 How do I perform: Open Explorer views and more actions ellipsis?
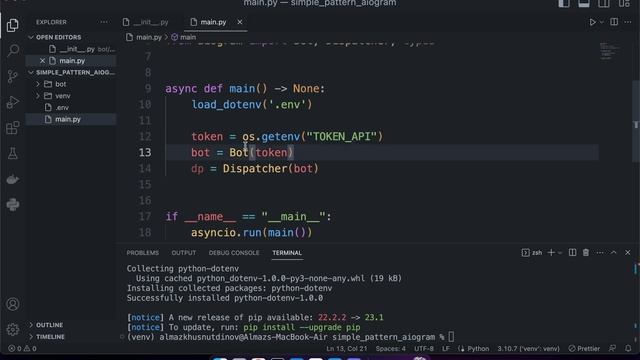click(x=104, y=22)
